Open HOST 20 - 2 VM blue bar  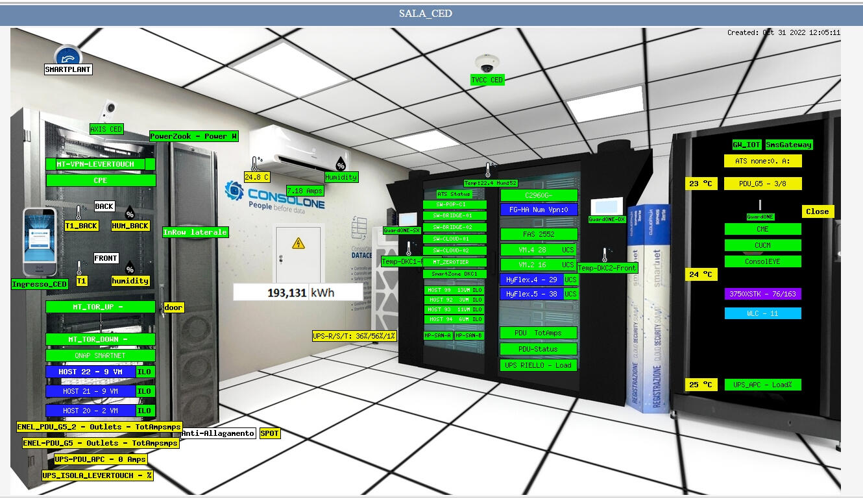coord(91,411)
